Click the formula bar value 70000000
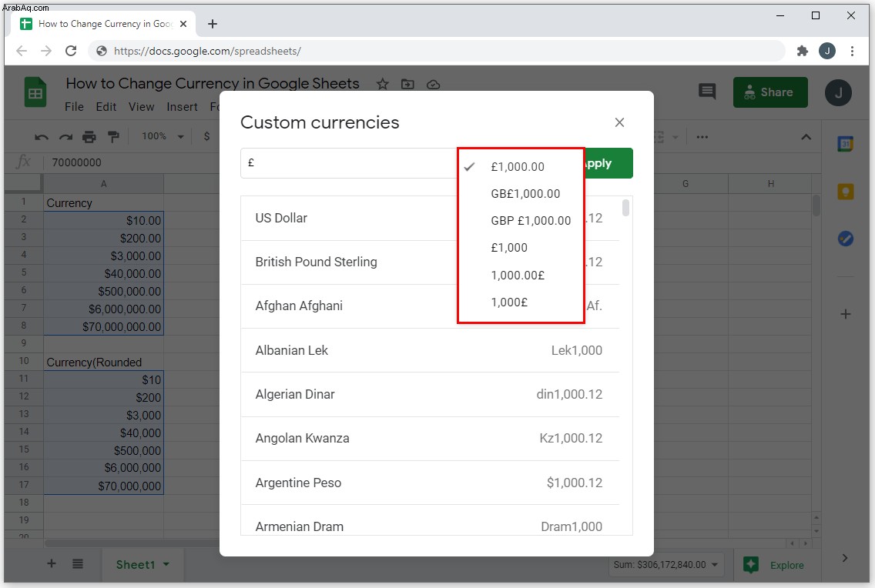Image resolution: width=875 pixels, height=588 pixels. pyautogui.click(x=76, y=162)
